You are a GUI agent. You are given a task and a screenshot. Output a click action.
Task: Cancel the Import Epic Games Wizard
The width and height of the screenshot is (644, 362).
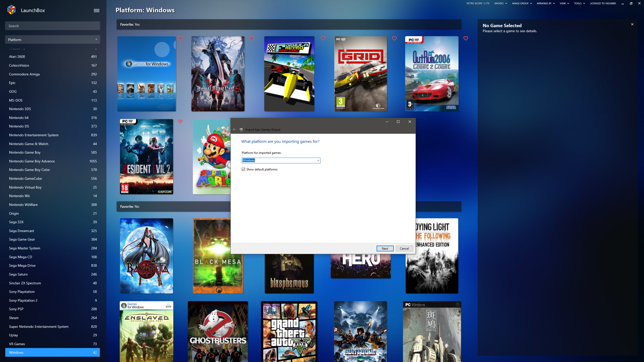(x=404, y=248)
